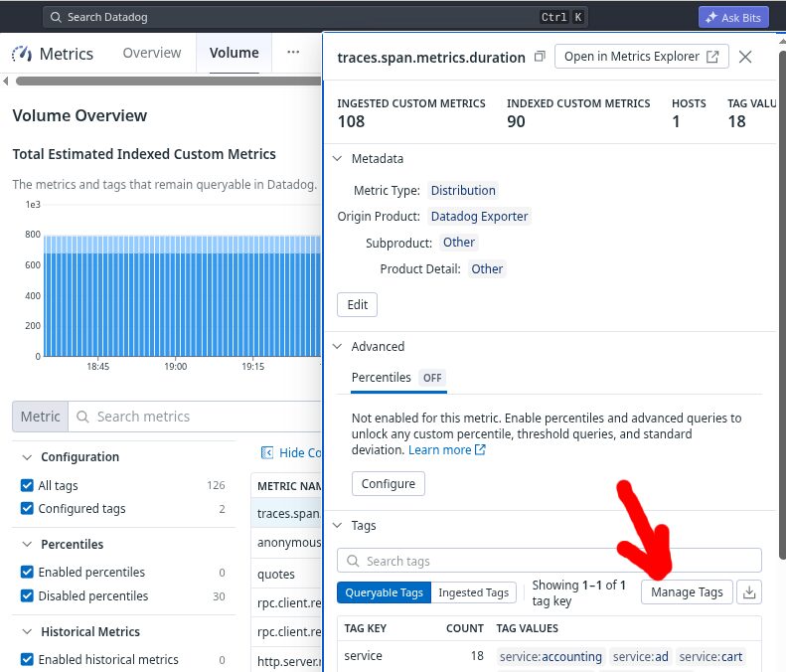Click the indexed custom metrics bar chart
786x672 pixels.
(x=183, y=296)
